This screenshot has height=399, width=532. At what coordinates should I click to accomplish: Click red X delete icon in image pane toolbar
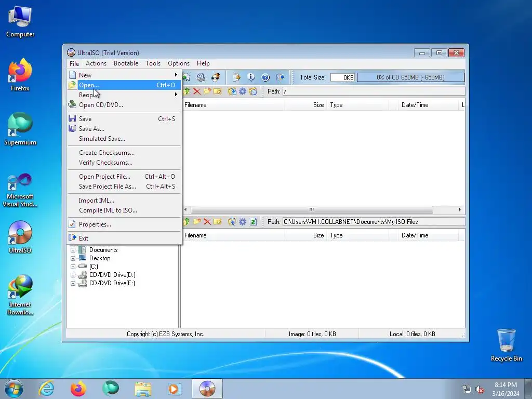tap(197, 91)
